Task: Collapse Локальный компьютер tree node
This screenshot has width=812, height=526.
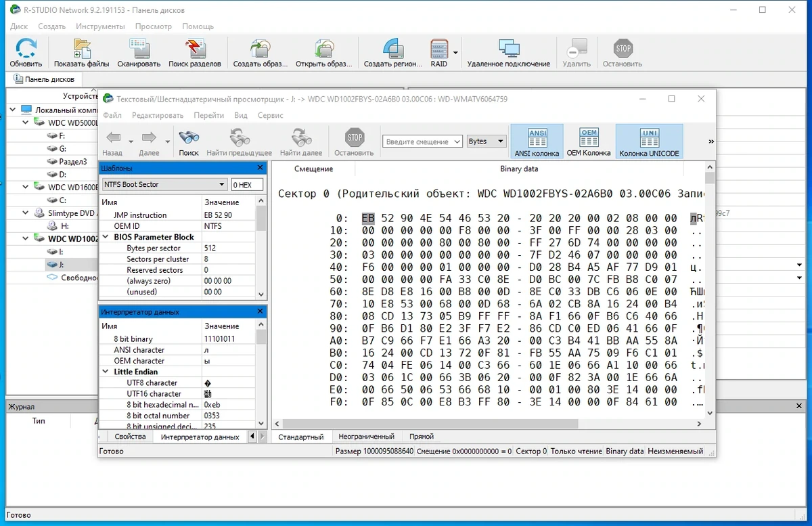Action: (14, 110)
